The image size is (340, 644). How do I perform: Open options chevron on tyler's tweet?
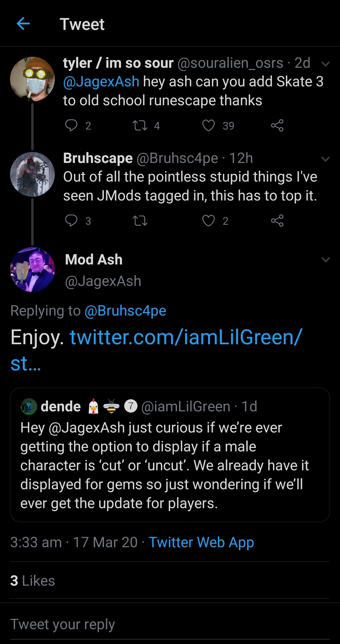coord(325,64)
